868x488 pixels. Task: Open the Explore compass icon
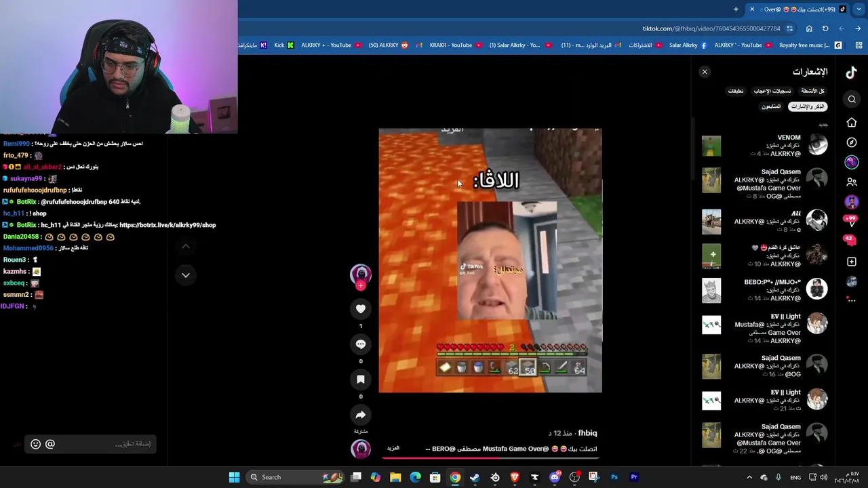pos(852,143)
